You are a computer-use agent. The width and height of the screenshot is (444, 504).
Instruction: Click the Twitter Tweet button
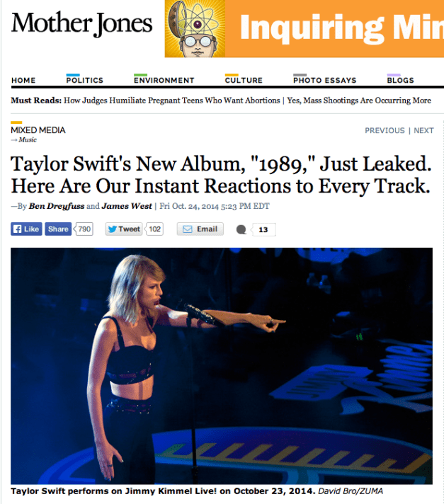click(124, 229)
